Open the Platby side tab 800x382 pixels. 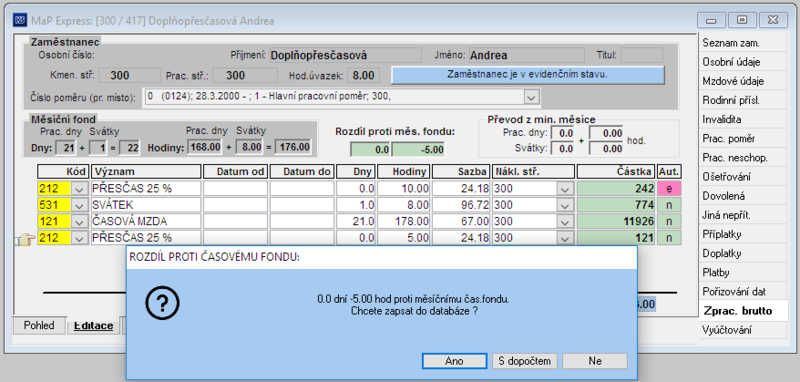tap(742, 272)
